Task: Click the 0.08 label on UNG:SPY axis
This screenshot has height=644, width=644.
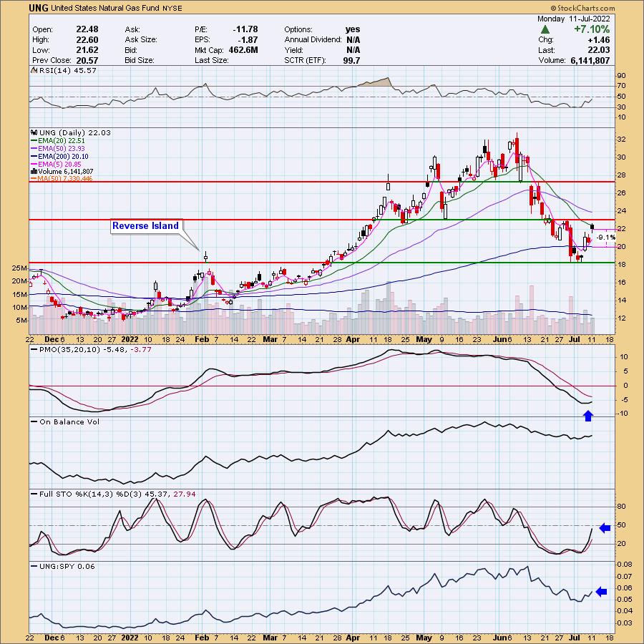Action: [623, 565]
